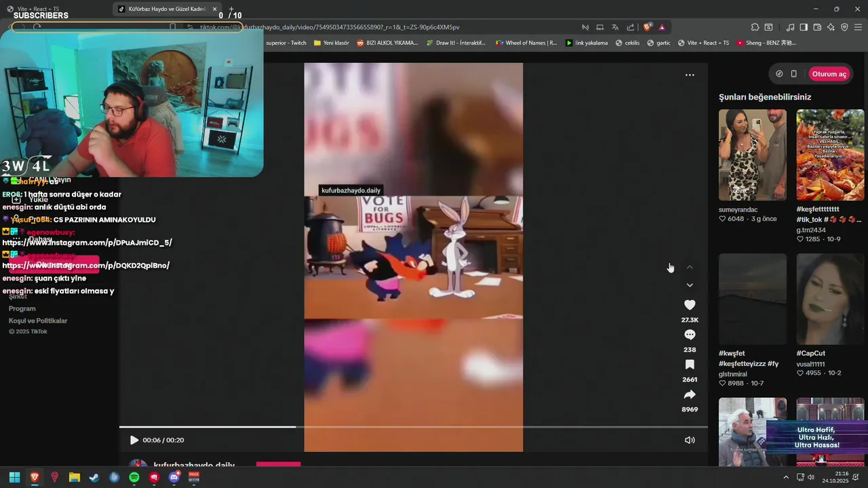The image size is (868, 488).
Task: Toggle the browser sidebar panel icon
Action: (x=804, y=27)
